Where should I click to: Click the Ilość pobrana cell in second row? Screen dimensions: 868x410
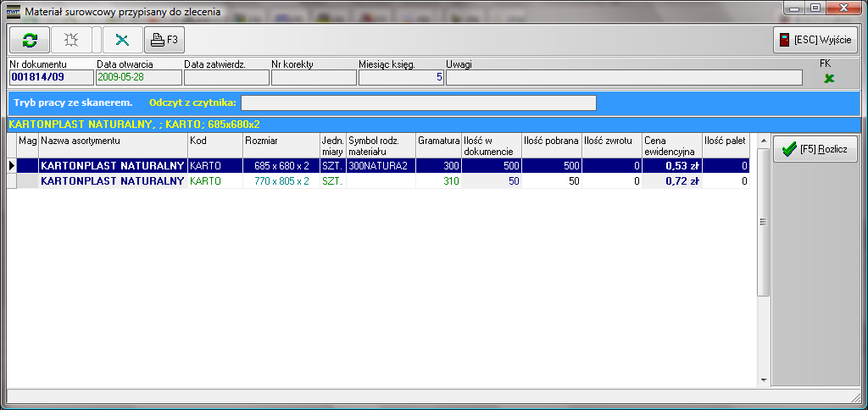pos(552,181)
